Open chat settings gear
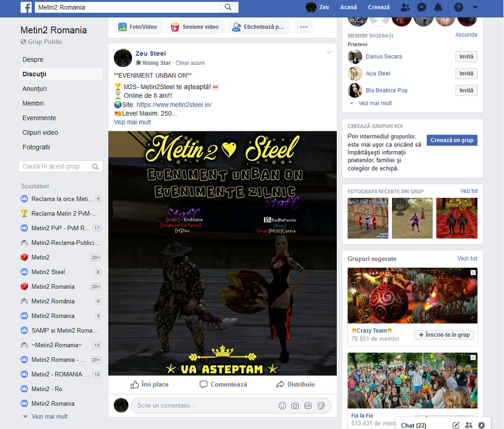The image size is (504, 429). [481, 425]
